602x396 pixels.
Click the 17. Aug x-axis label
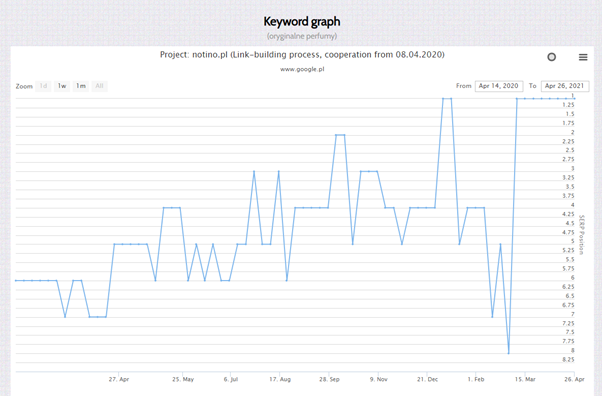click(280, 379)
